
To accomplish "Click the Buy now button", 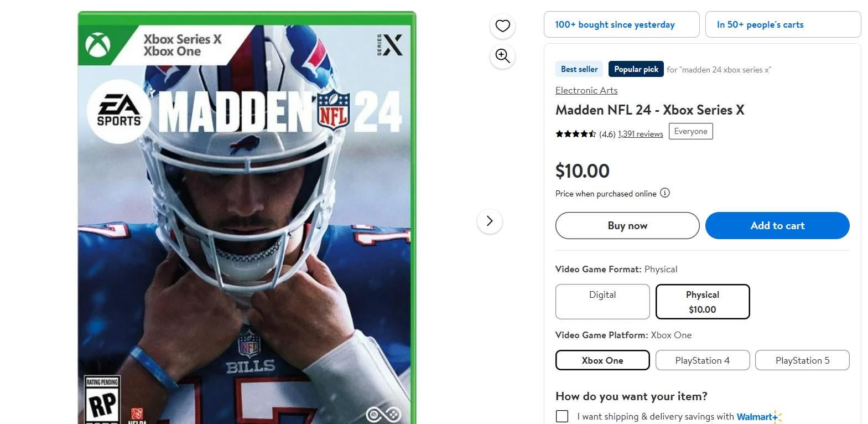I will coord(627,226).
